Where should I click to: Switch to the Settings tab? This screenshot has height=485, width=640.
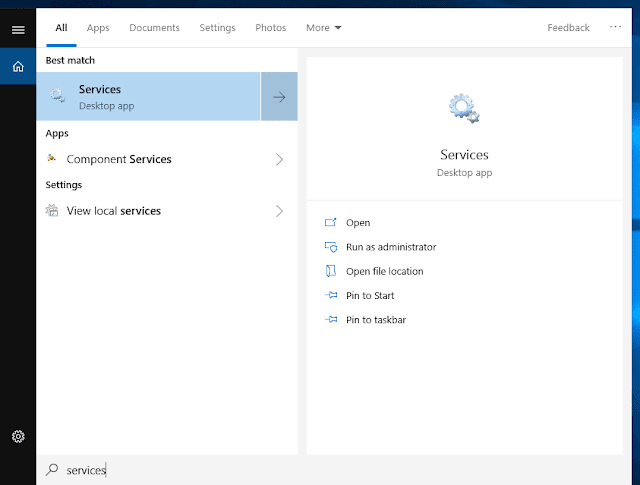217,28
